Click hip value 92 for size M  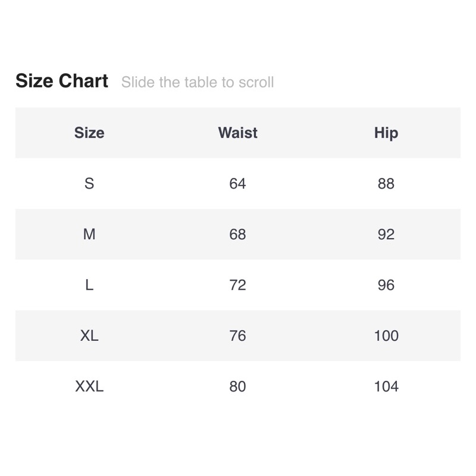click(386, 234)
